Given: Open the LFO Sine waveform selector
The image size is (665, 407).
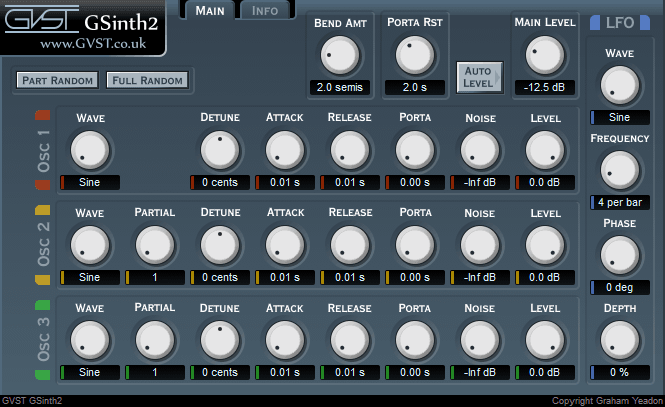Looking at the screenshot, I should point(620,117).
